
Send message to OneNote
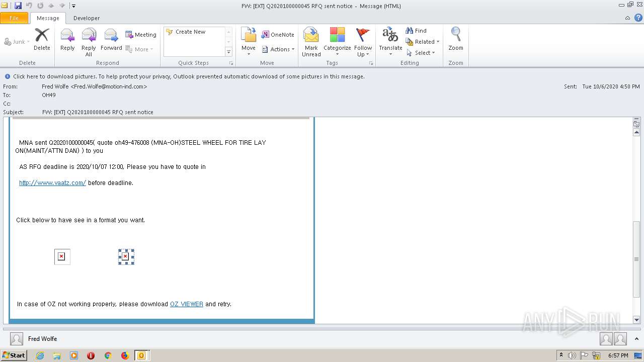278,35
